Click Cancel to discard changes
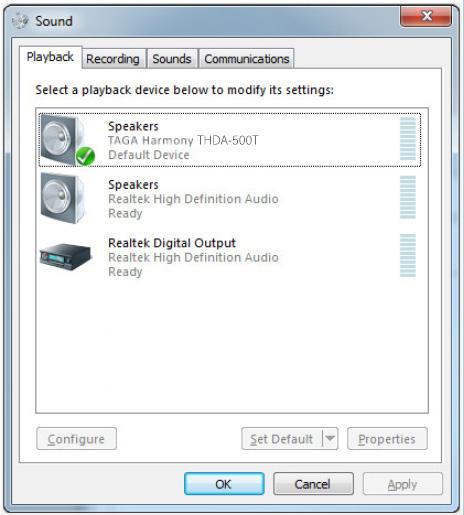 (313, 484)
